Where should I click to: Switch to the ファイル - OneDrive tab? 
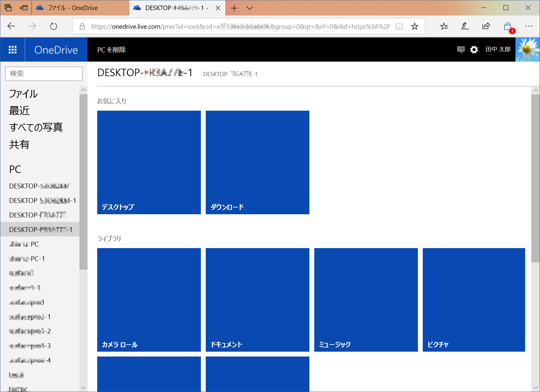80,8
